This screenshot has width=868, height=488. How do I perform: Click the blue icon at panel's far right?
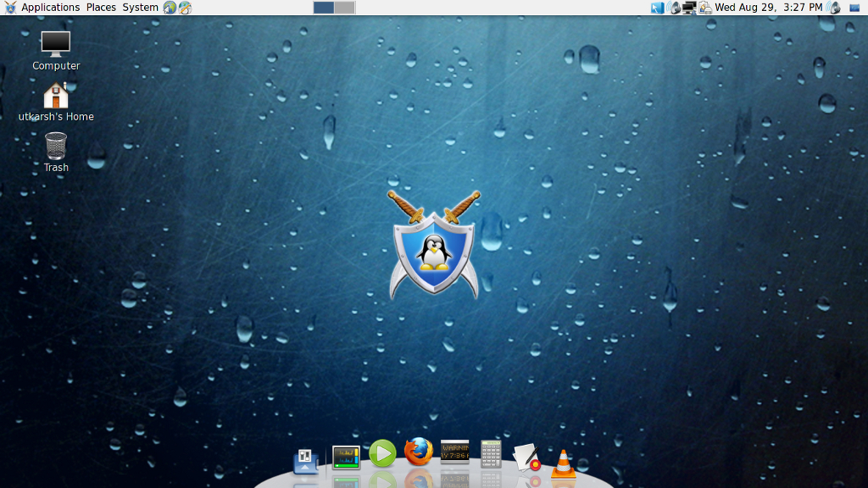854,8
